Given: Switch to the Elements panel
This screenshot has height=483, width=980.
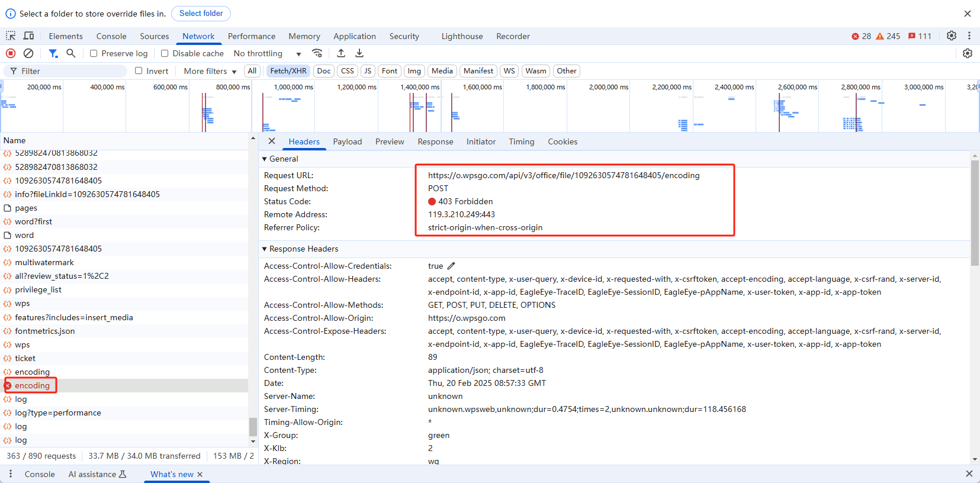Looking at the screenshot, I should [66, 36].
